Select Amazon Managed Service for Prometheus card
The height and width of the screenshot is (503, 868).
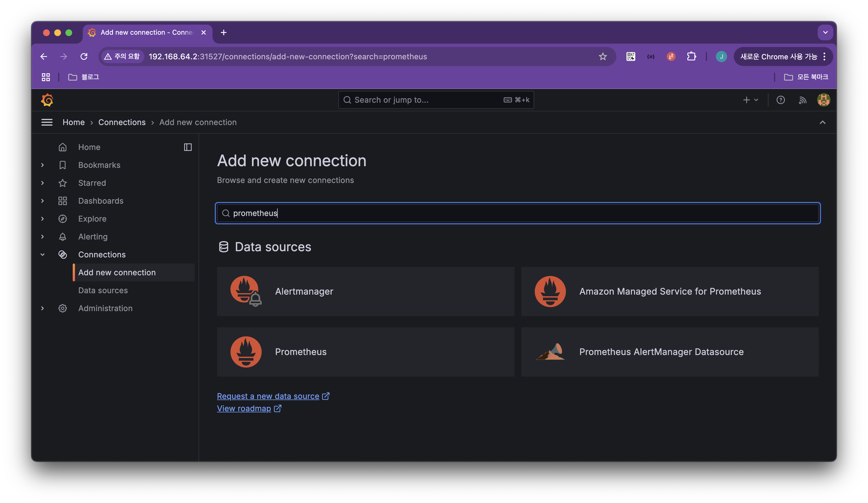click(670, 292)
